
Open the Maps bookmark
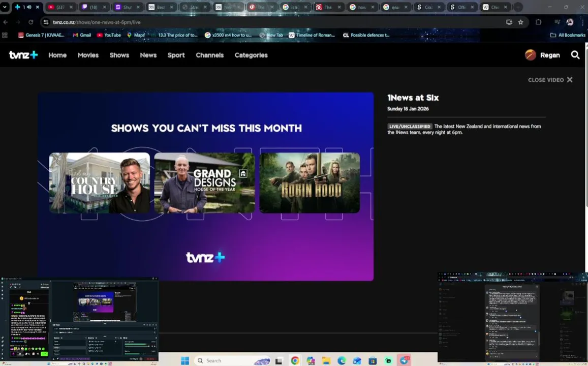coord(136,35)
